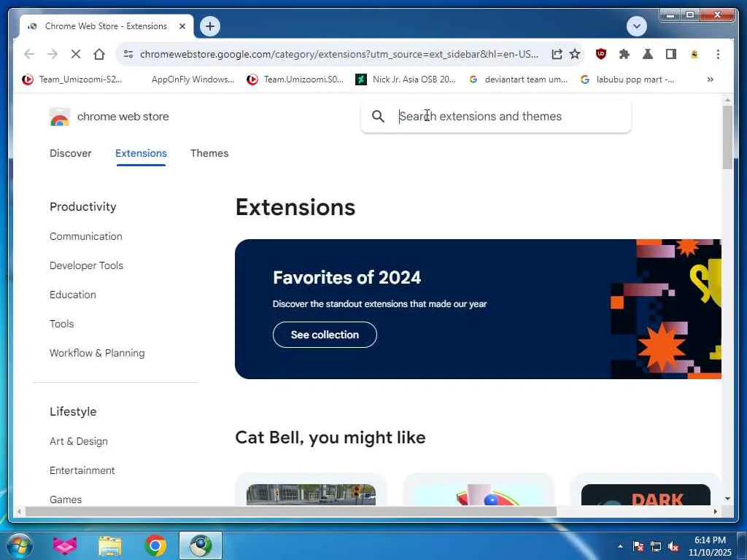Screen dimensions: 747x560
Task: Click the muted volume tray icon
Action: pos(673,547)
